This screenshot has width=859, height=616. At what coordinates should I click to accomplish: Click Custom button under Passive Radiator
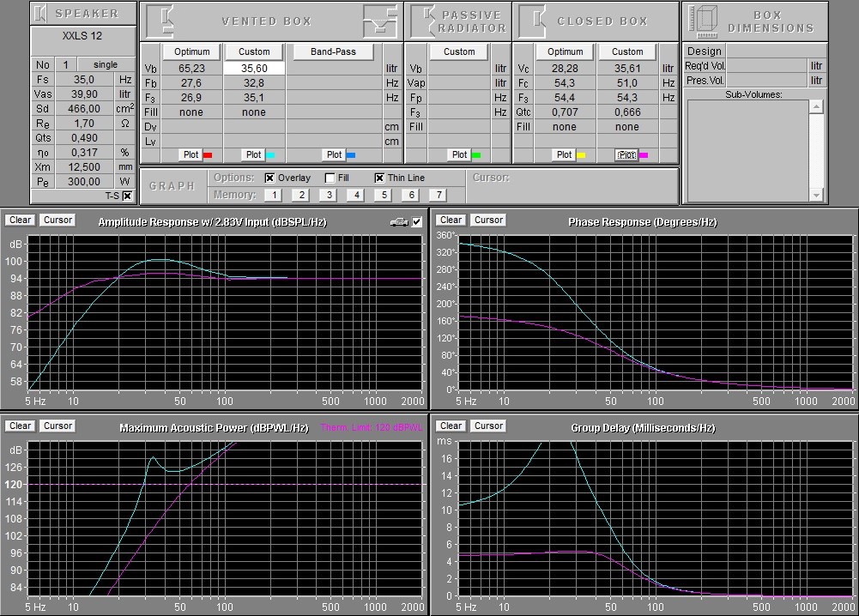tap(459, 51)
